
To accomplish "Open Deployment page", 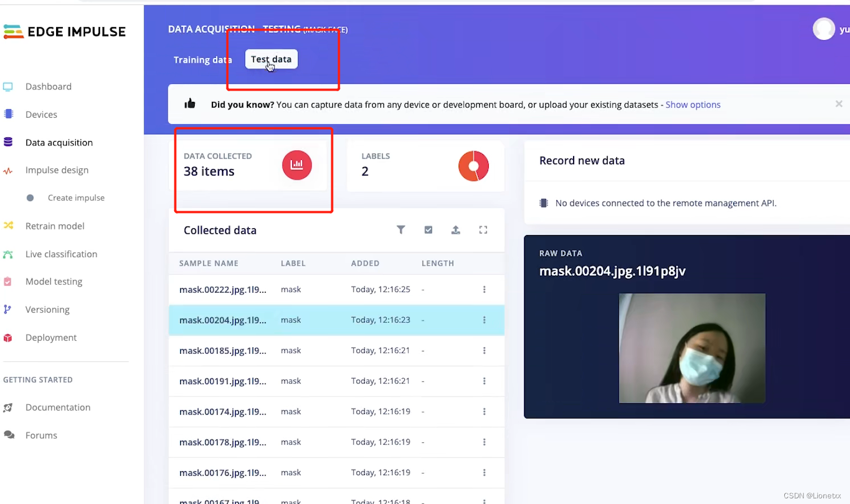I will pos(51,338).
